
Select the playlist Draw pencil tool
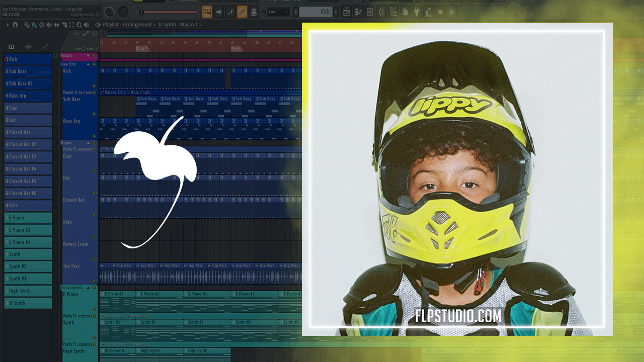tap(27, 25)
